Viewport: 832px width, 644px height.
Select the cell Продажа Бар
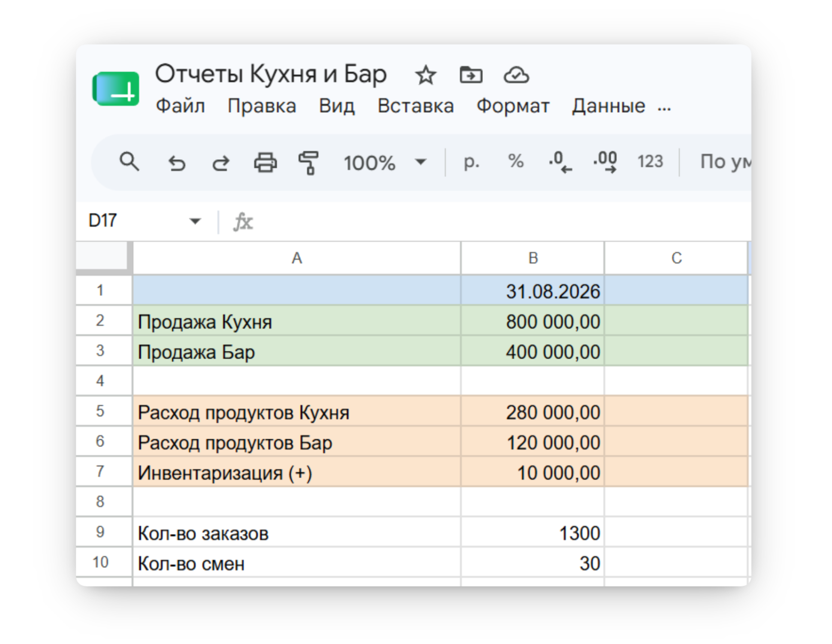click(297, 351)
